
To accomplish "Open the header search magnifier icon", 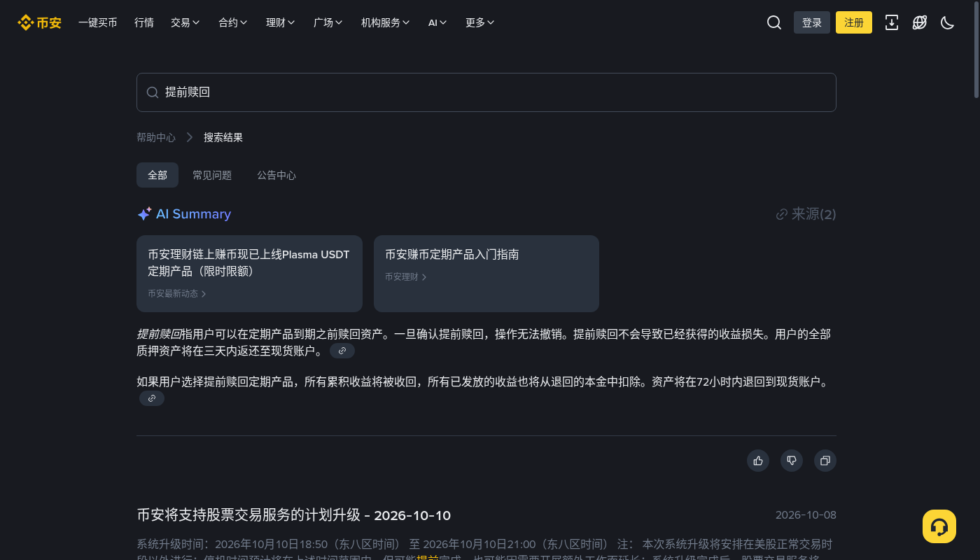I will click(x=773, y=22).
